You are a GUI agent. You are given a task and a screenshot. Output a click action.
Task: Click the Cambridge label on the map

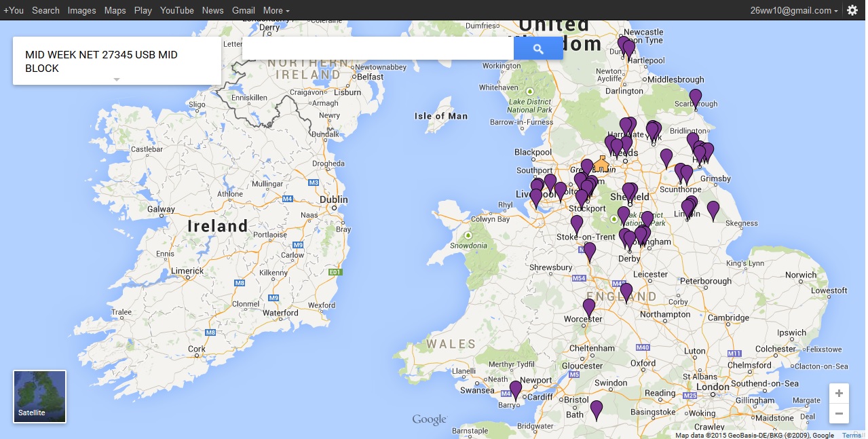pyautogui.click(x=729, y=318)
